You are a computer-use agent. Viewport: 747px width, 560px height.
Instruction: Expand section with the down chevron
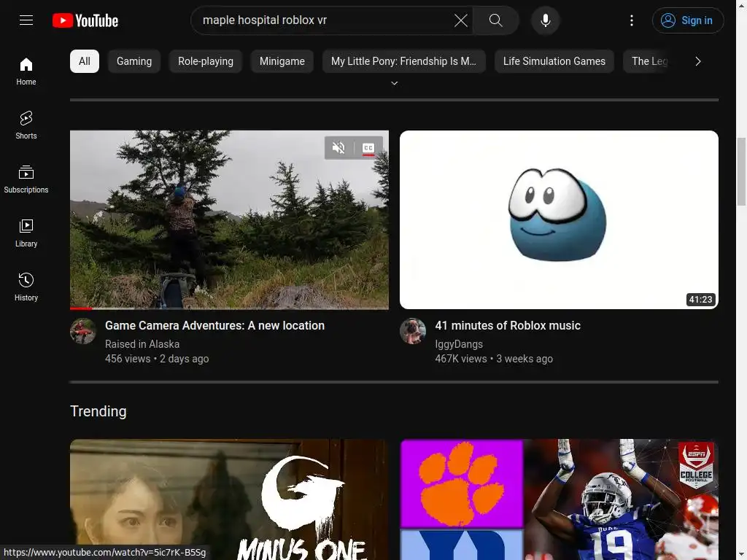[395, 83]
